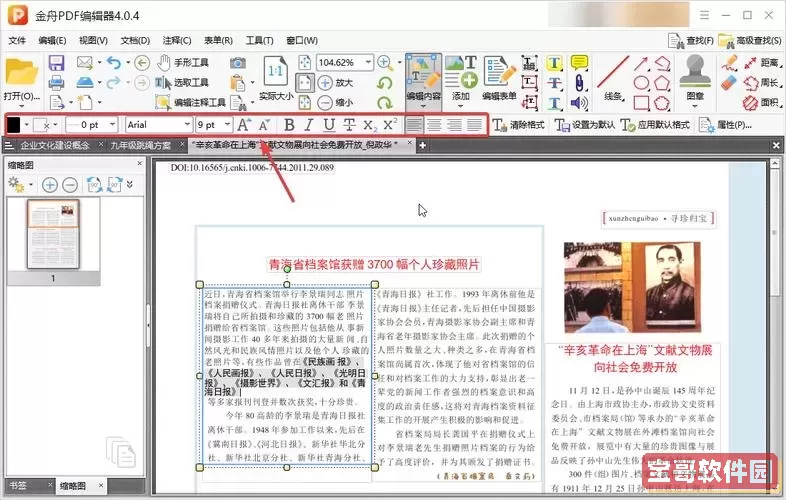Center-align the paragraph text

[434, 125]
